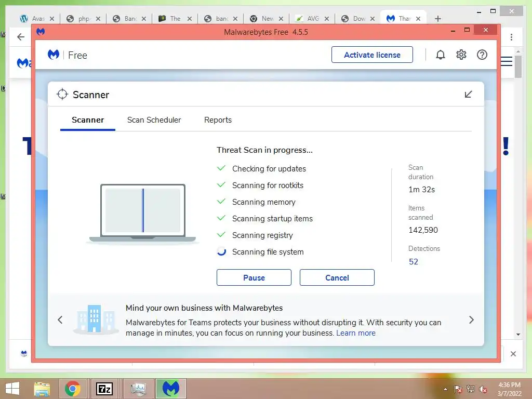Screen dimensions: 532x399
Task: Open the hamburger menu on Chrome page
Action: [507, 61]
